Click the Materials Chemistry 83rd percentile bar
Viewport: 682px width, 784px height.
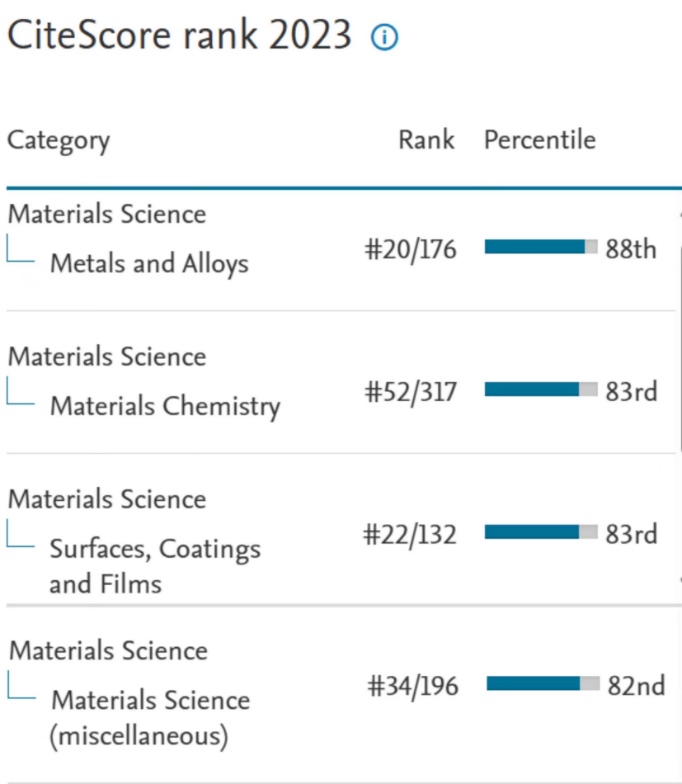pos(541,390)
